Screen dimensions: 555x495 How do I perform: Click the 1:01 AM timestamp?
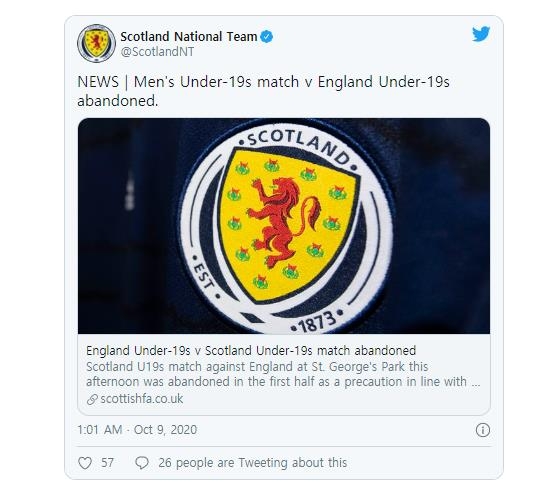100,430
